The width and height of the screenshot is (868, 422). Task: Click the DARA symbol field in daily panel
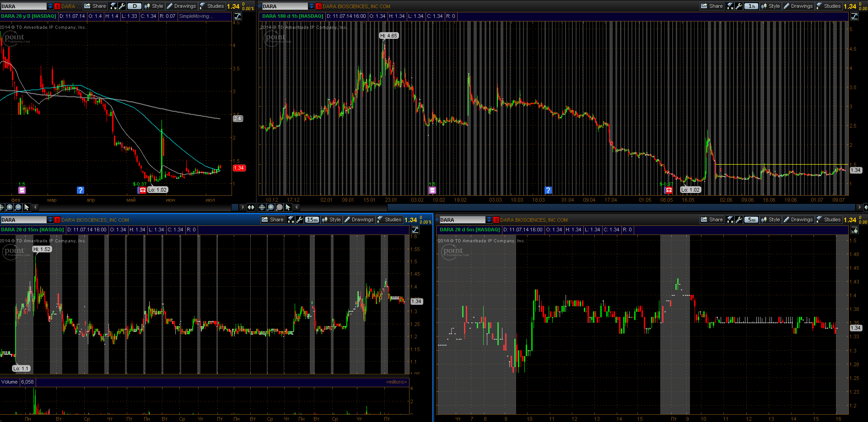24,6
